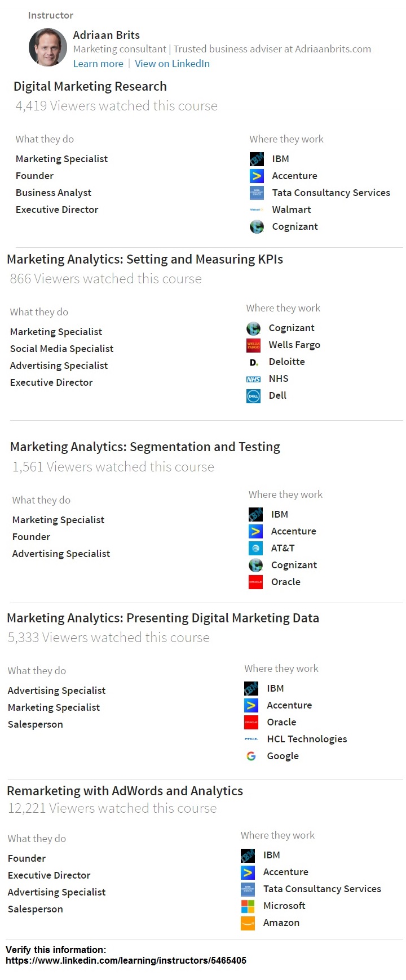
Task: Open Presenting Digital Marketing Data course
Action: pyautogui.click(x=163, y=618)
